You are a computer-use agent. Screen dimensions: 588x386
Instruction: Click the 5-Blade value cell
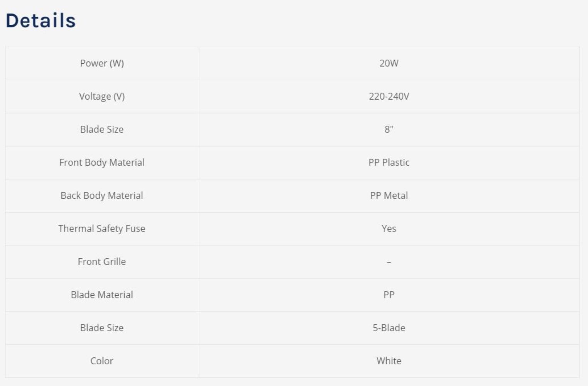389,328
